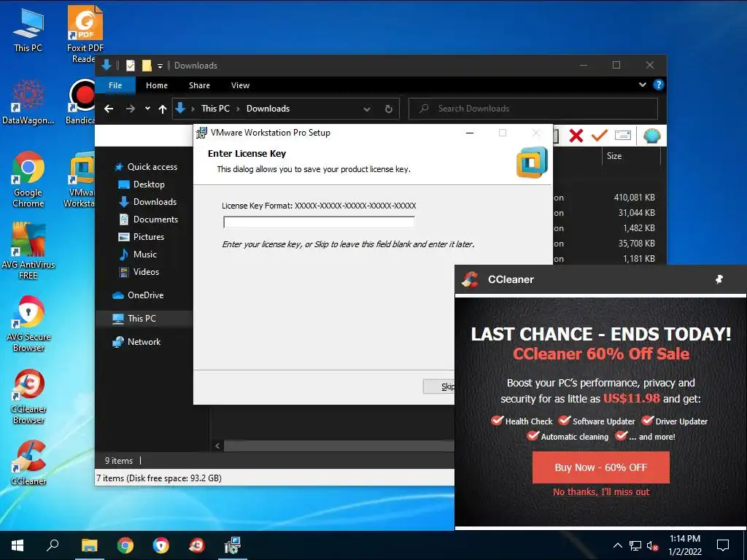Click the license key input field
The image size is (747, 560).
coord(319,222)
